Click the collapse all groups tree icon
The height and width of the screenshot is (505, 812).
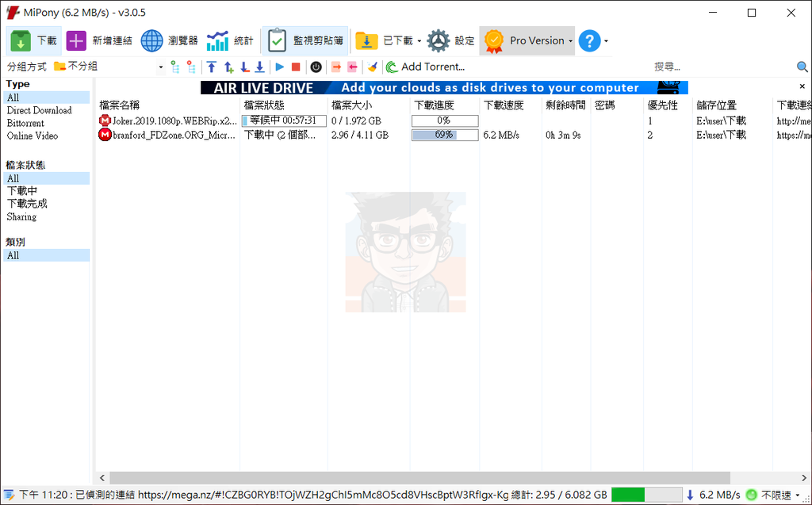tap(192, 67)
